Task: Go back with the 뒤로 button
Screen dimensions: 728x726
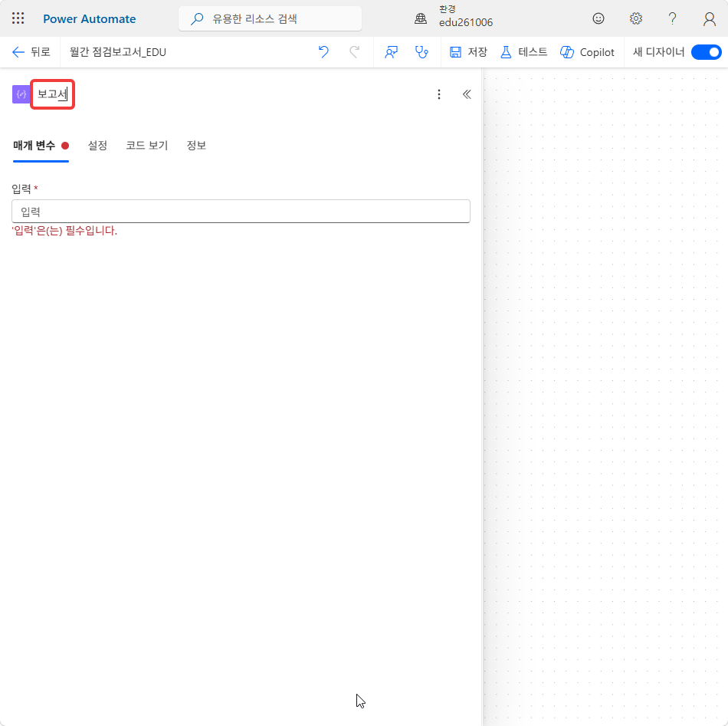Action: click(31, 52)
